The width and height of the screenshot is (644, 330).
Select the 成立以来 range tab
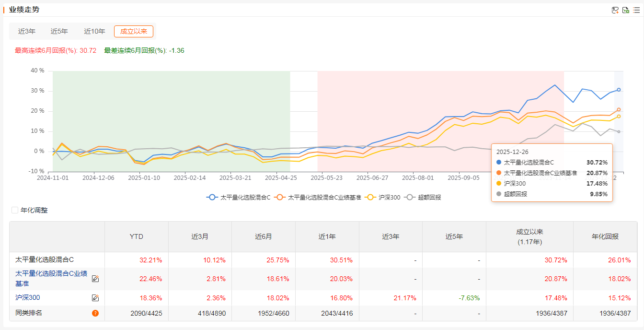tap(134, 31)
